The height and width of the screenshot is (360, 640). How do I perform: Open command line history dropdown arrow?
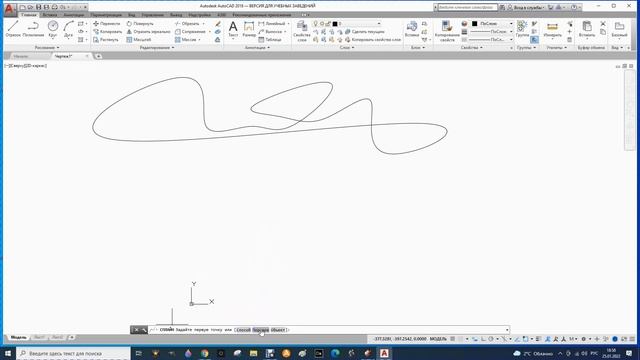point(507,330)
